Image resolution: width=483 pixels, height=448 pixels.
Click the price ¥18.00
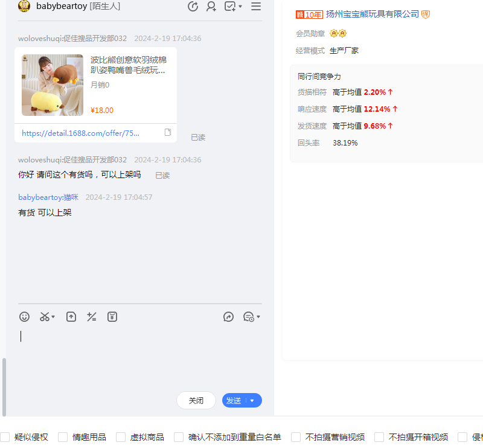[x=102, y=110]
